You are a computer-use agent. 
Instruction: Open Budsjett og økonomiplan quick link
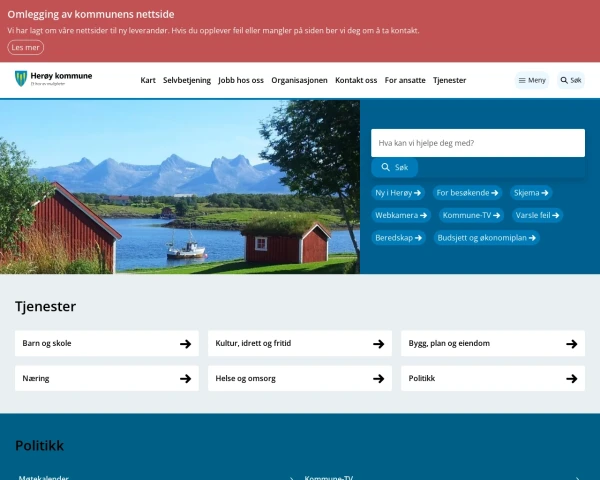pos(486,238)
